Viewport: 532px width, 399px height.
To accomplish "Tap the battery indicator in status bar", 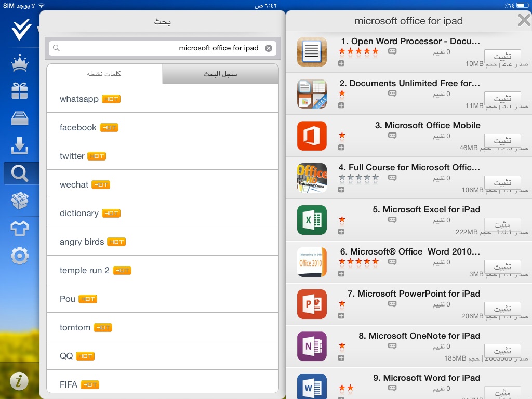I will click(523, 5).
